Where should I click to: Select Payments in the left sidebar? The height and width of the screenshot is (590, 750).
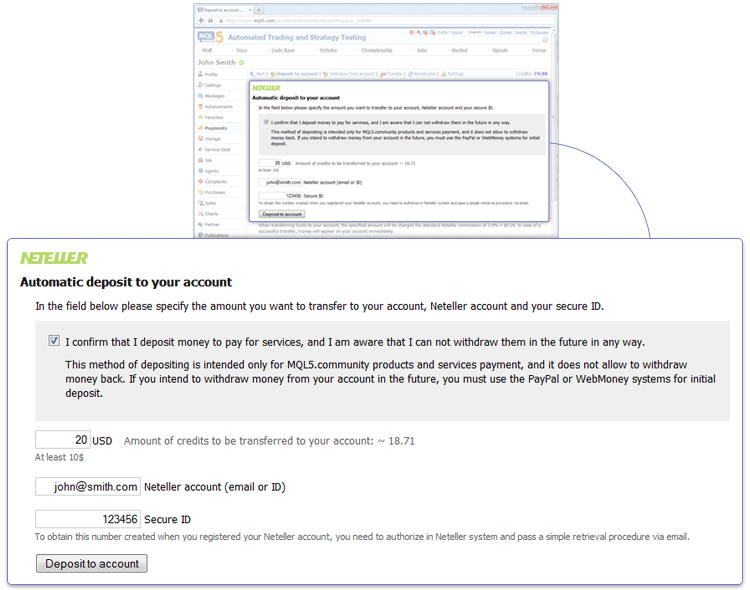click(x=215, y=128)
